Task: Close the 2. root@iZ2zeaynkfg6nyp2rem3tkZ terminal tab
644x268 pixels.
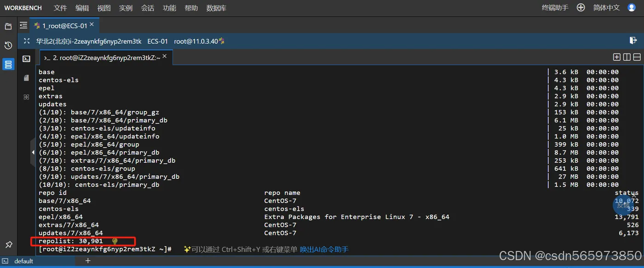Action: 165,57
